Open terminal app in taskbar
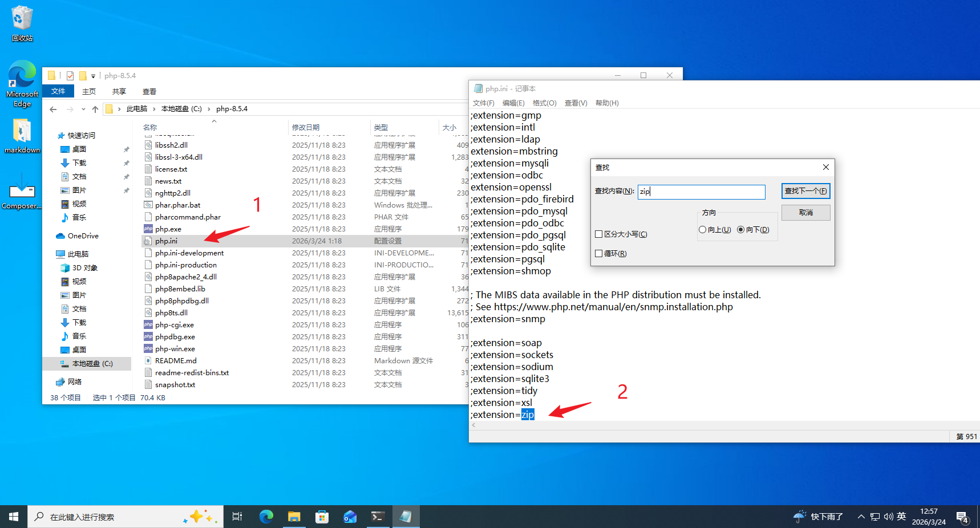Viewport: 980px width, 528px height. click(377, 517)
